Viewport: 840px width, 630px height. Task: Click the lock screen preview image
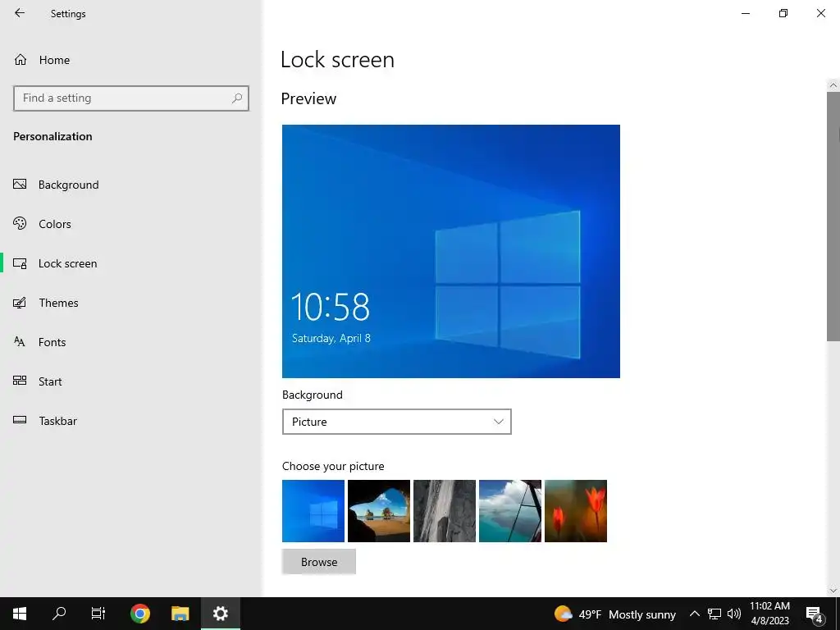pos(451,251)
